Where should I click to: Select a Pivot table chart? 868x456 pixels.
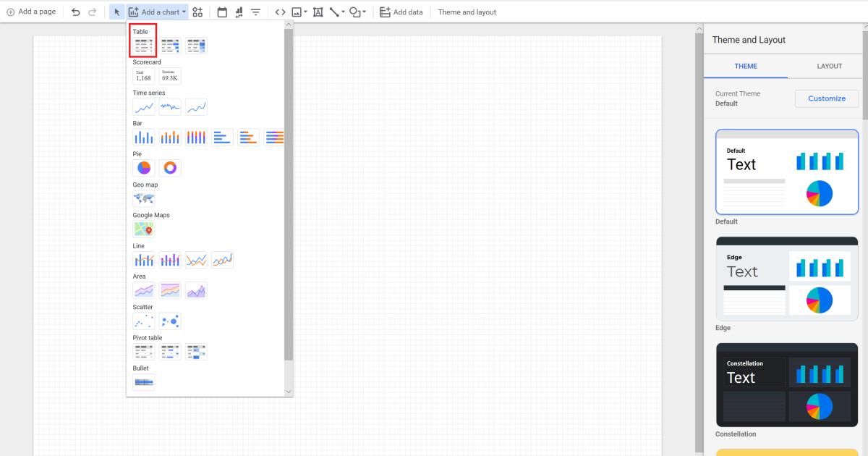coord(143,351)
